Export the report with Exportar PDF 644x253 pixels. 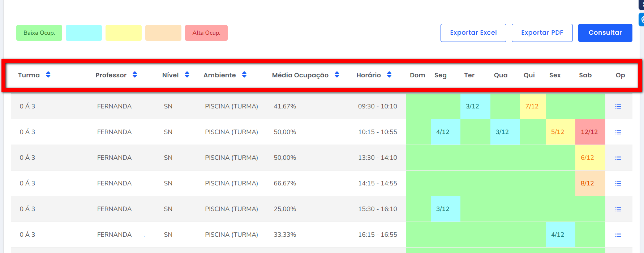click(x=542, y=33)
